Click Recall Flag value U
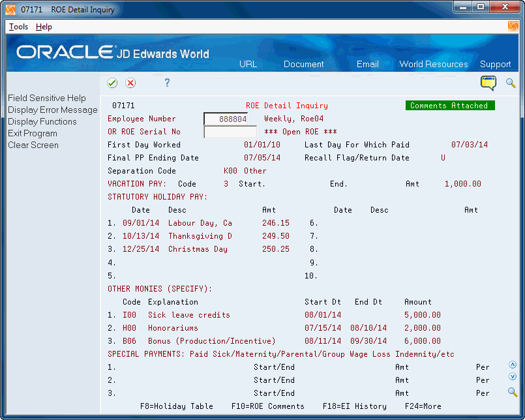This screenshot has height=420, width=525. (443, 158)
